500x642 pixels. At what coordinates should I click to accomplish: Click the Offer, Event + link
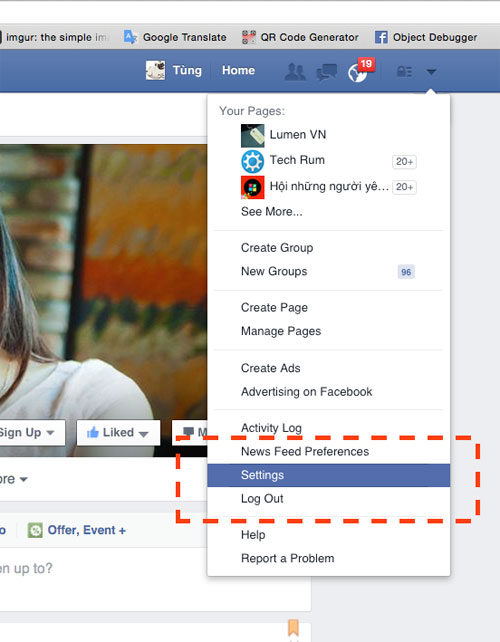click(x=86, y=530)
